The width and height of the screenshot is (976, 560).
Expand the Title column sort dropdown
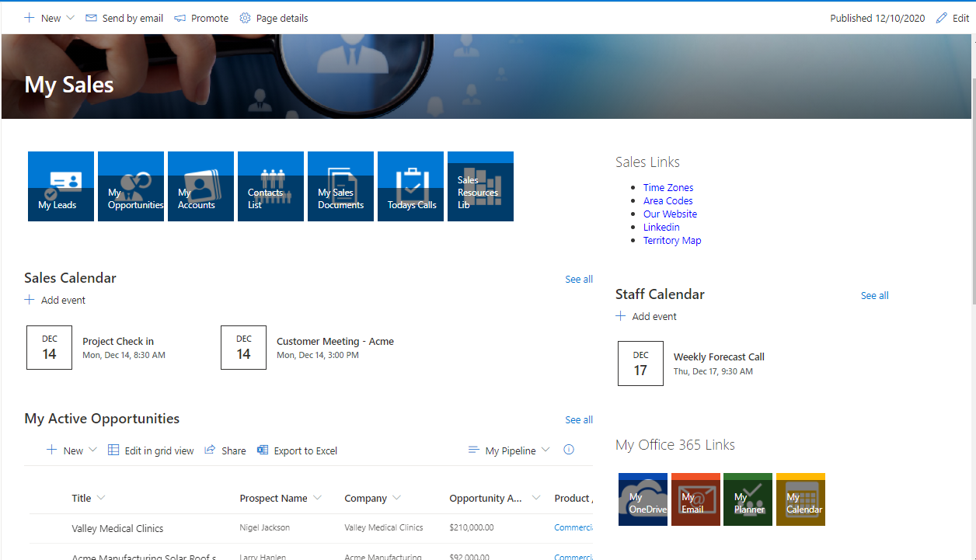point(102,498)
